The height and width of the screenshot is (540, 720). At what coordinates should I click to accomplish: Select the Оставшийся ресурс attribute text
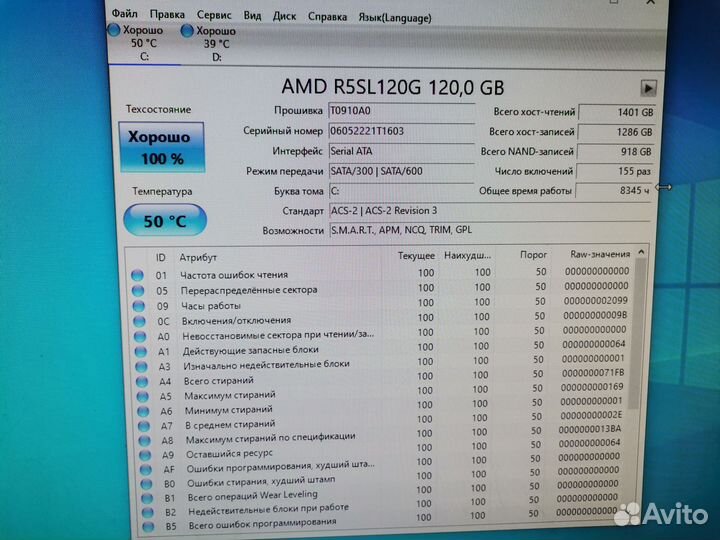[x=230, y=454]
